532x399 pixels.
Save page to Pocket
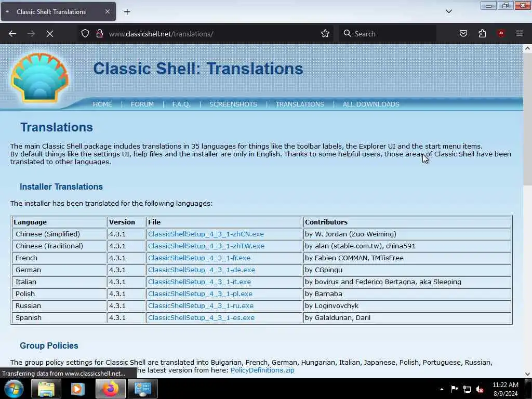463,33
